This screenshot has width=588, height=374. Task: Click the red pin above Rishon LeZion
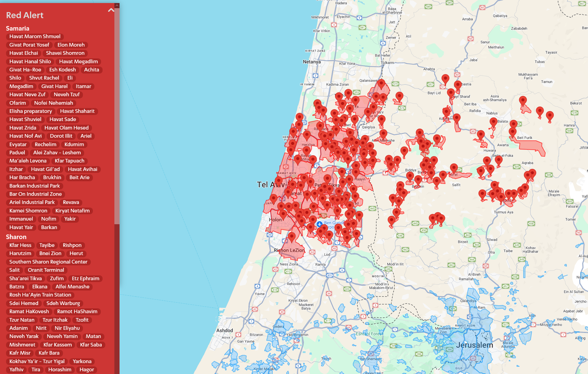(291, 237)
